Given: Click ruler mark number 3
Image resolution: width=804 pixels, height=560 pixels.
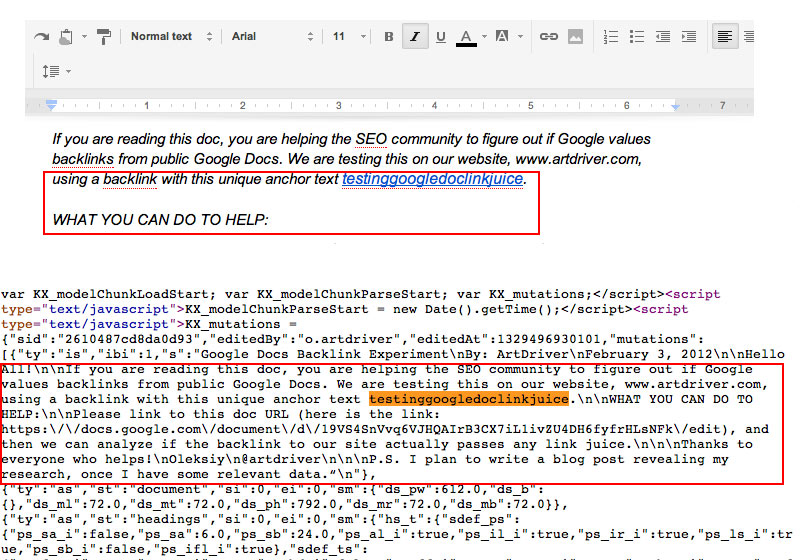Looking at the screenshot, I should click(x=338, y=105).
